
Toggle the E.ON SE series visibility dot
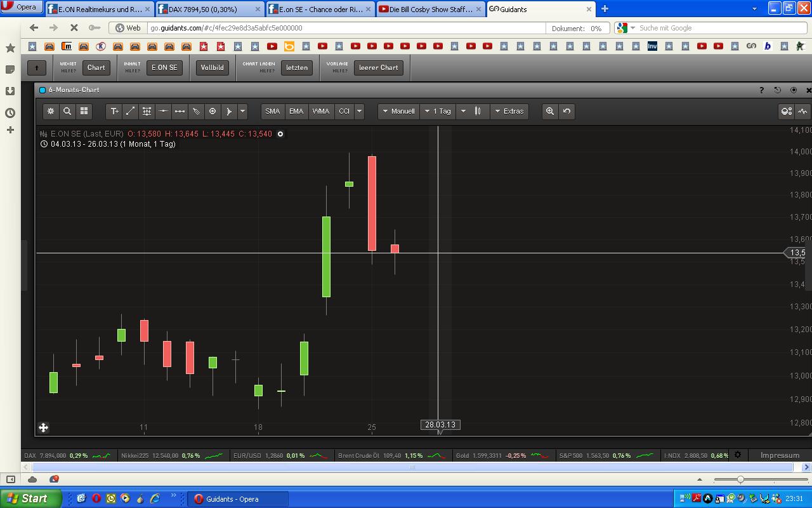[280, 134]
